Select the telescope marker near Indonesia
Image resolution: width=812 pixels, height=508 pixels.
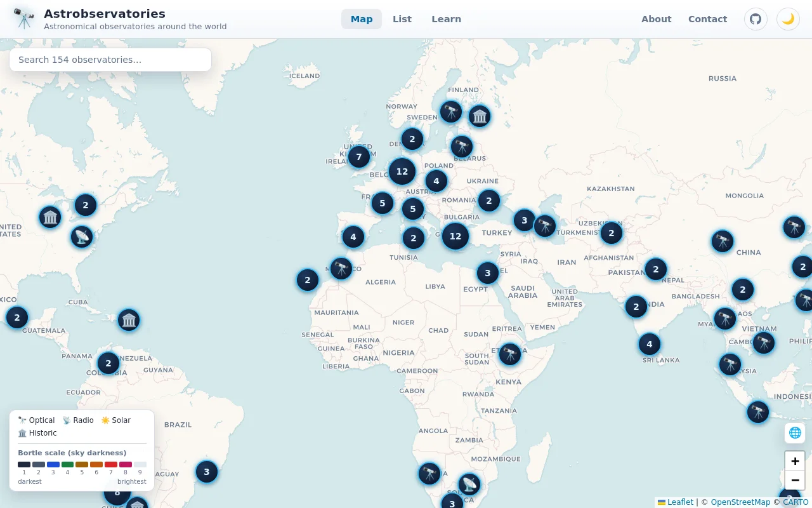click(758, 411)
